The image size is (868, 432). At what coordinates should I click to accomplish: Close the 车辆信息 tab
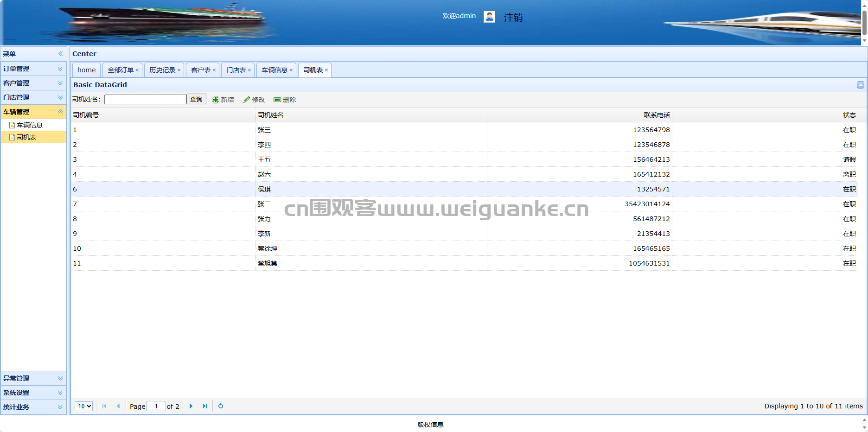click(291, 70)
